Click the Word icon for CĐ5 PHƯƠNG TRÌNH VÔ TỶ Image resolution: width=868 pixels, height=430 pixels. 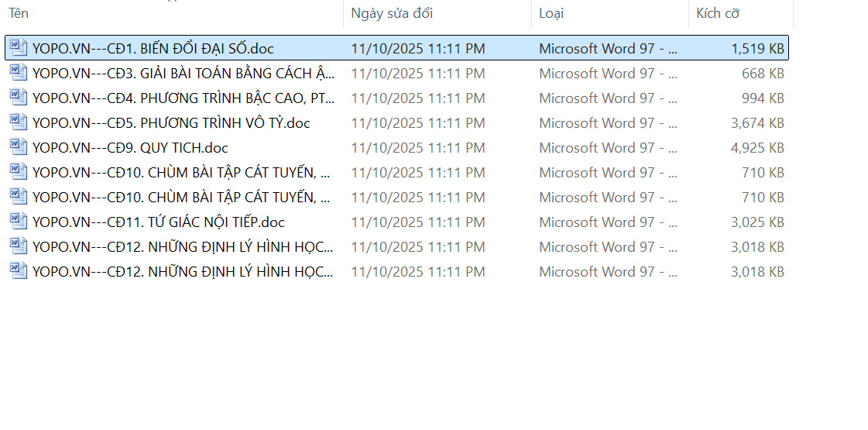pos(18,122)
